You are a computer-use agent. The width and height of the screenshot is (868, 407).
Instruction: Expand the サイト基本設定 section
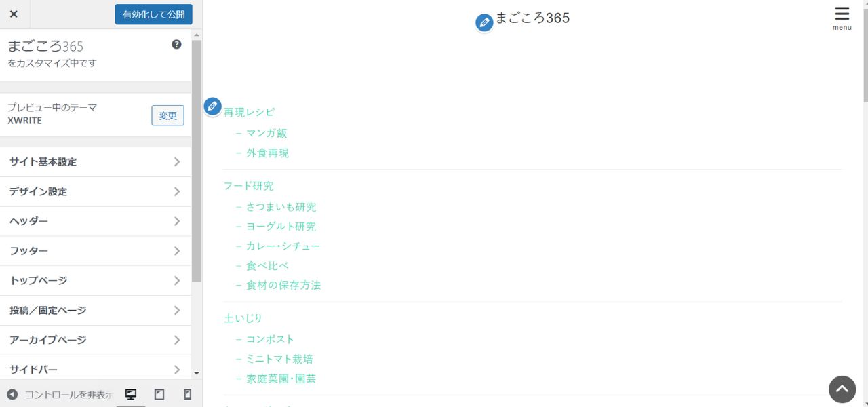(95, 162)
